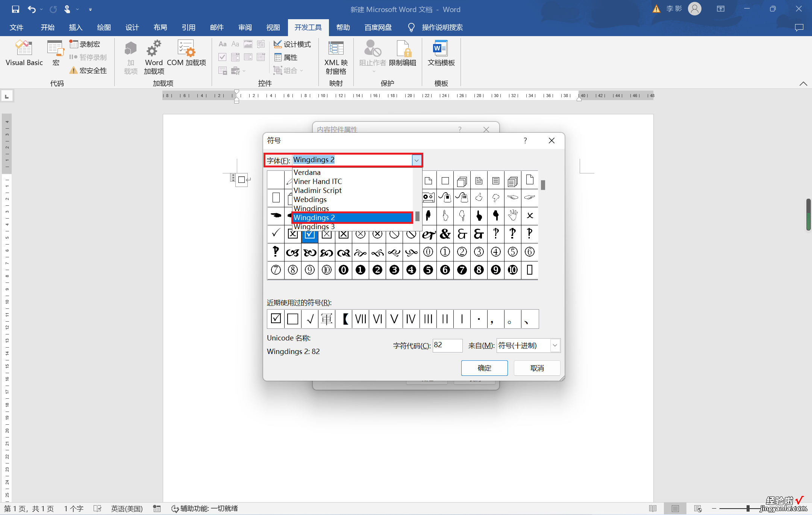
Task: Toggle 设计模式 design mode
Action: (292, 44)
